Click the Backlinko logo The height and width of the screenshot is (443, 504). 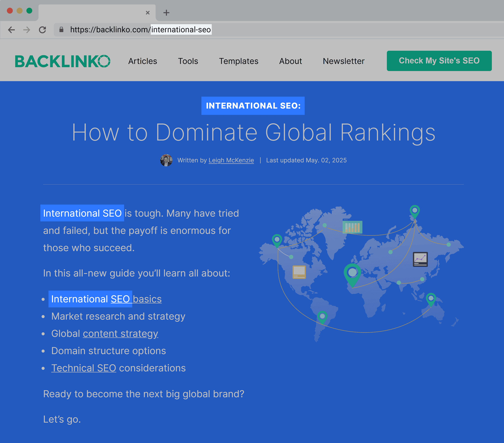tap(63, 61)
